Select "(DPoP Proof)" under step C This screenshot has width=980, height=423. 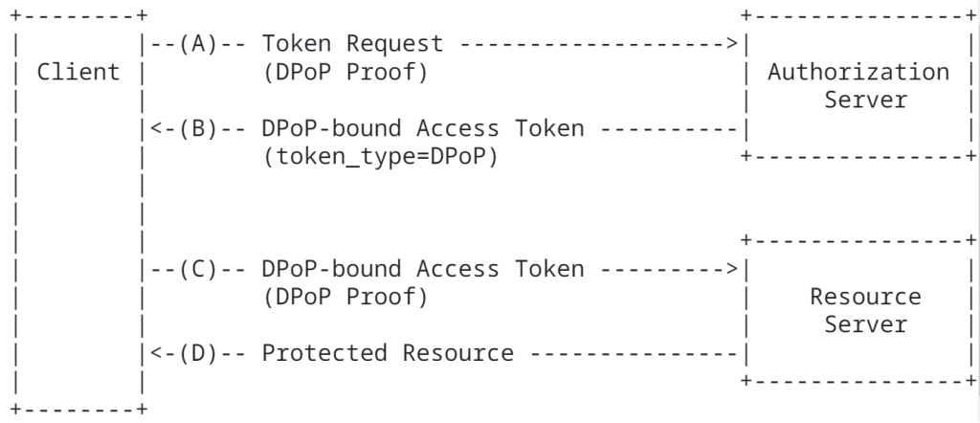tap(345, 297)
